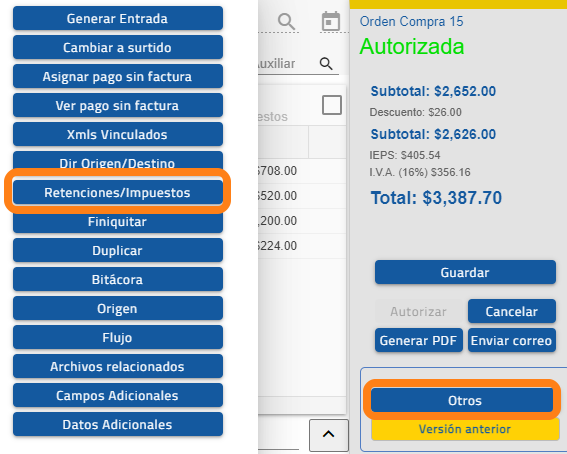Click the Total: $3,387.70 text

pyautogui.click(x=436, y=198)
